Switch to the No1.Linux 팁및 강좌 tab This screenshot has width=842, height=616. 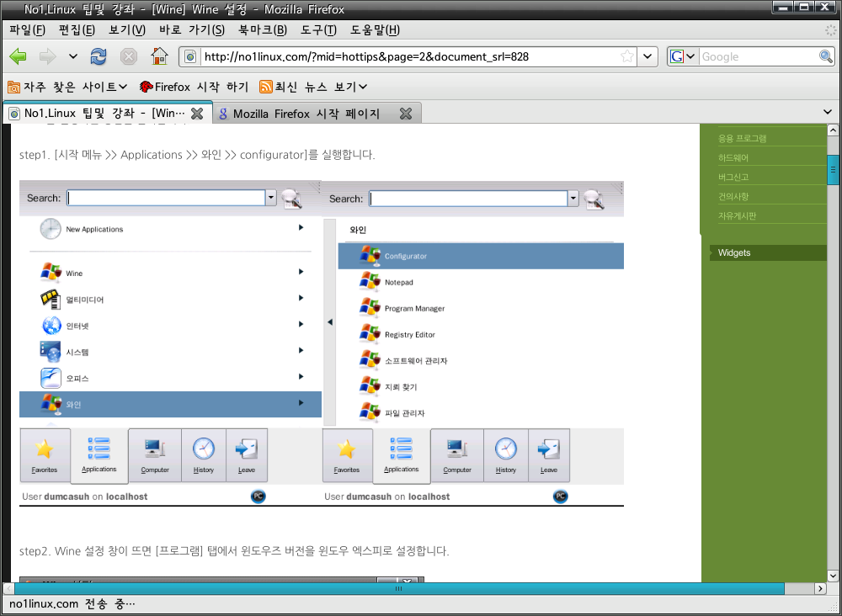[104, 114]
